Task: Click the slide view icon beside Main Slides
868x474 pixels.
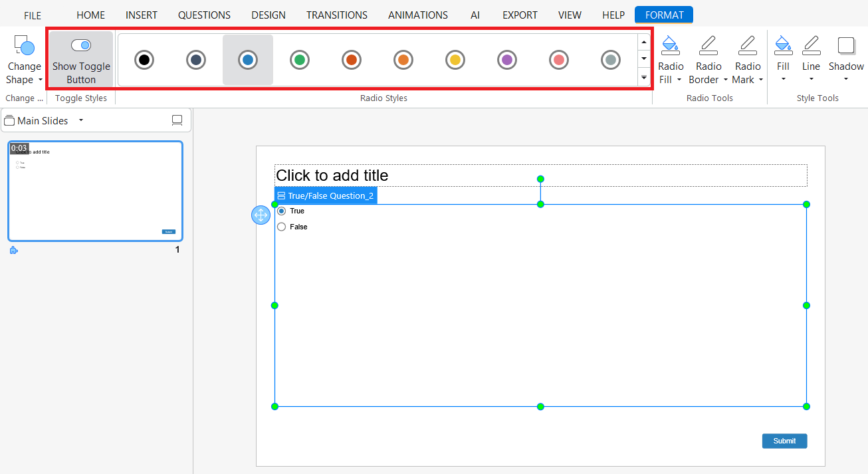Action: pos(177,120)
